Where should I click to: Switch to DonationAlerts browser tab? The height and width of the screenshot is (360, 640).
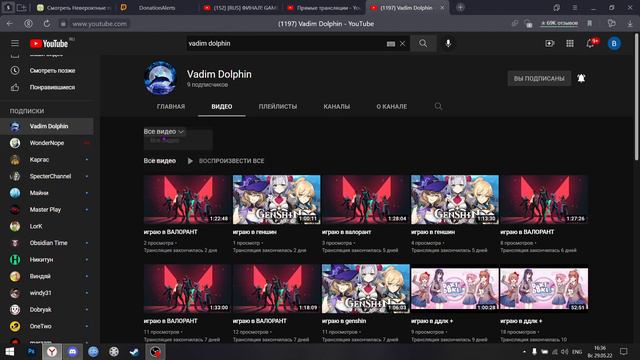pos(157,8)
